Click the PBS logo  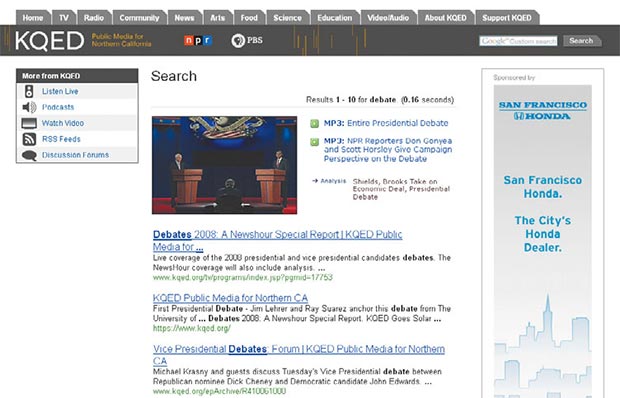click(247, 40)
